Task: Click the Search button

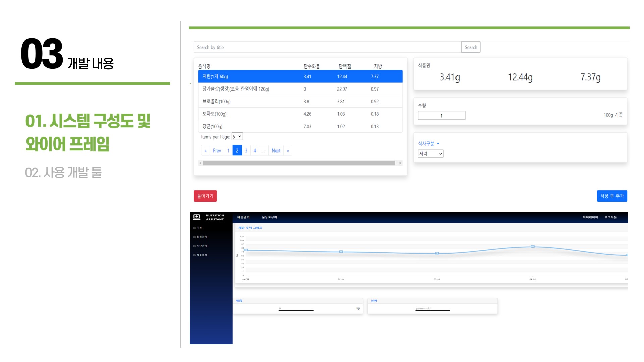Action: (x=471, y=47)
